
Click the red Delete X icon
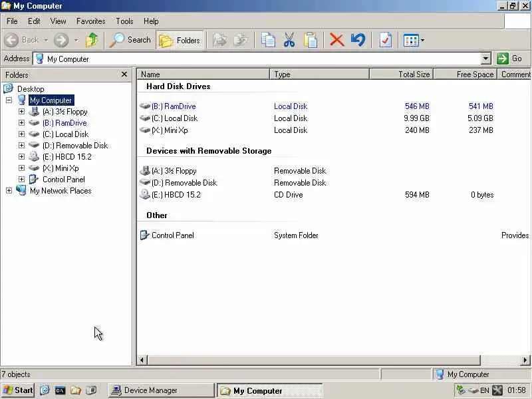(x=336, y=40)
